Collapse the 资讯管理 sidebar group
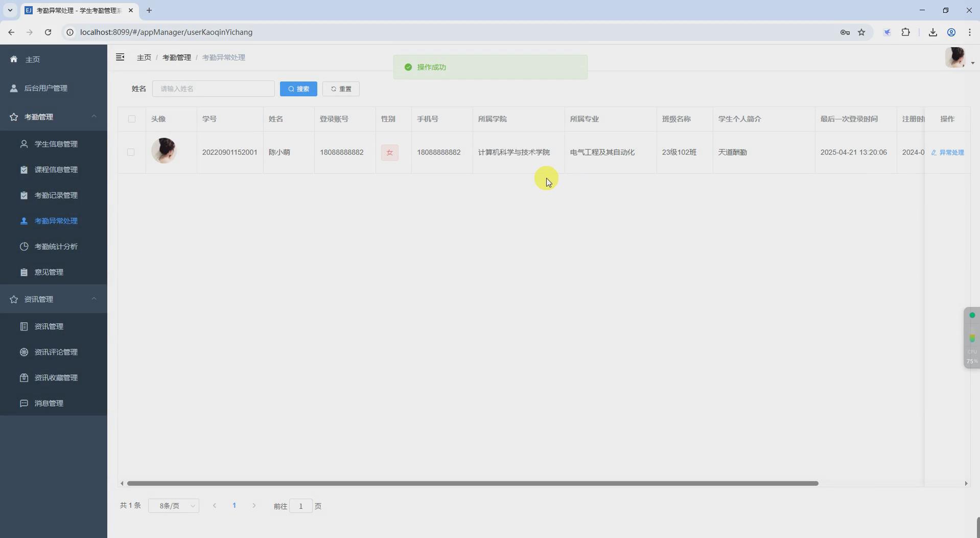 54,299
